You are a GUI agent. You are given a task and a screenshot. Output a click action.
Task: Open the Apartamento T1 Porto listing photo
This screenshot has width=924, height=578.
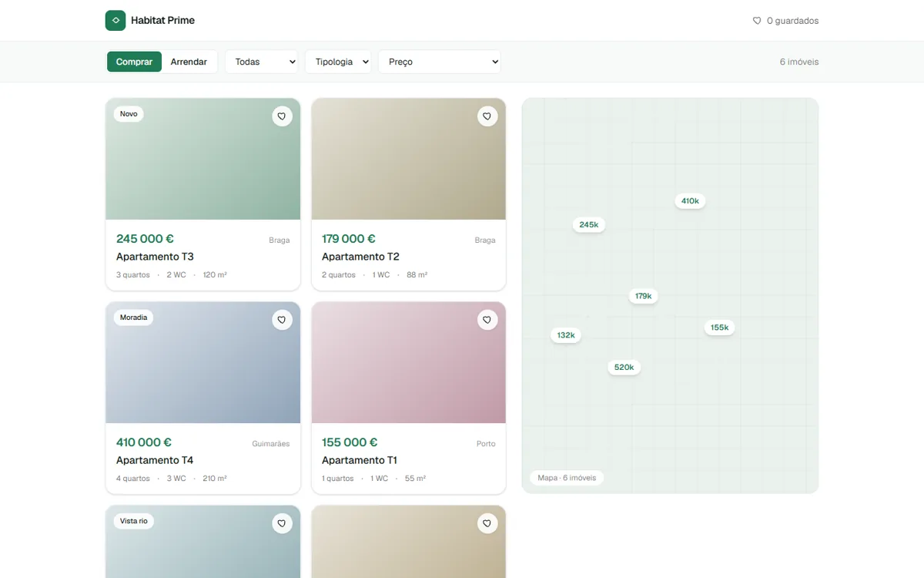[409, 362]
